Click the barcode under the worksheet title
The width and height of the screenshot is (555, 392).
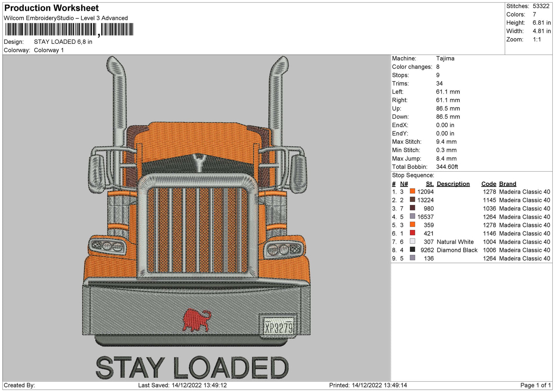click(69, 30)
